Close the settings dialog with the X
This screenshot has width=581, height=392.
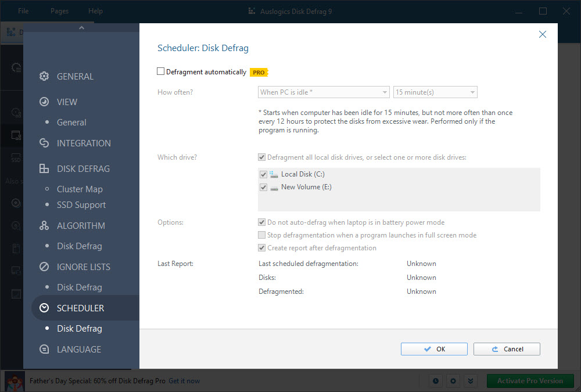pyautogui.click(x=543, y=34)
